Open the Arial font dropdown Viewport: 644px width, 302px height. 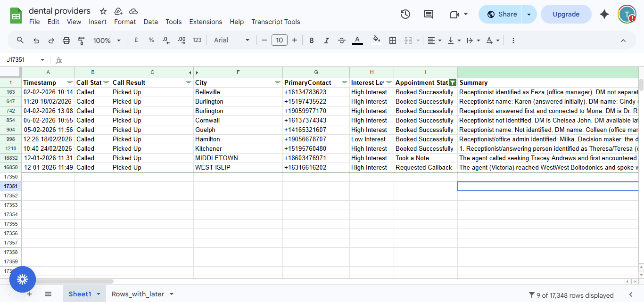[x=231, y=41]
